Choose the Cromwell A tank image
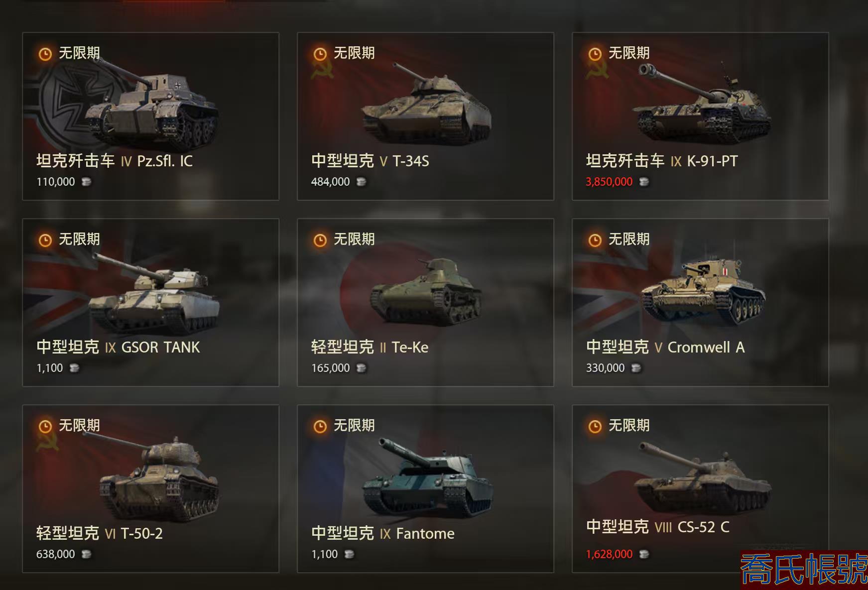The width and height of the screenshot is (868, 590). click(x=703, y=290)
